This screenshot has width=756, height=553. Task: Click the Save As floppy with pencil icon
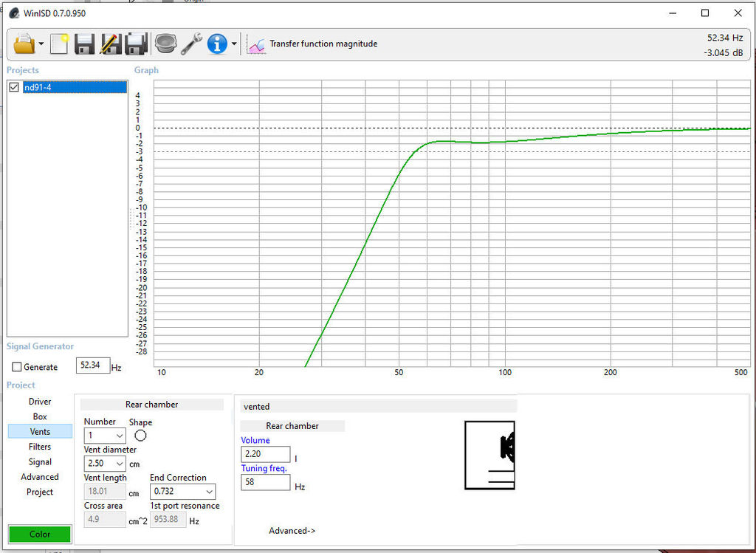111,44
